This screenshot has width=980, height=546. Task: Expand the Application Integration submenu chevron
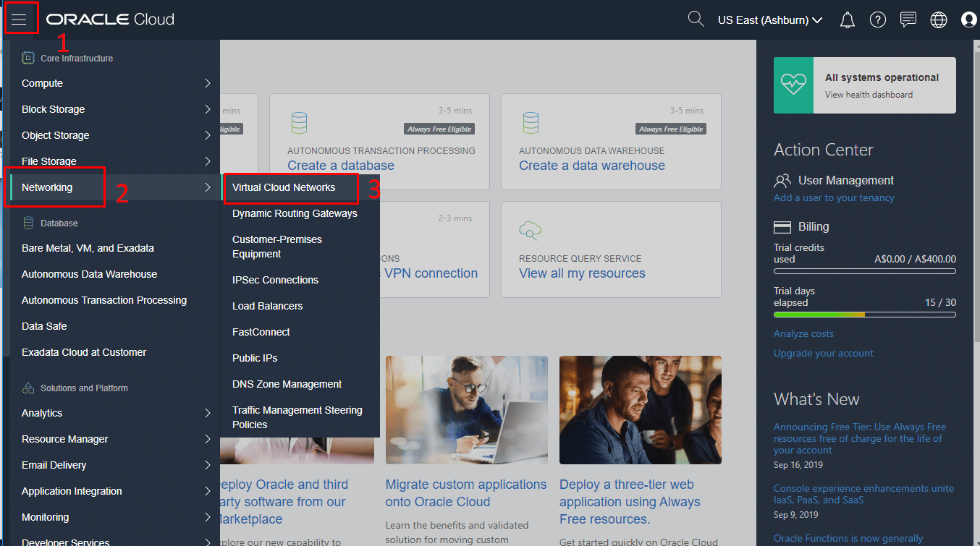tap(208, 491)
